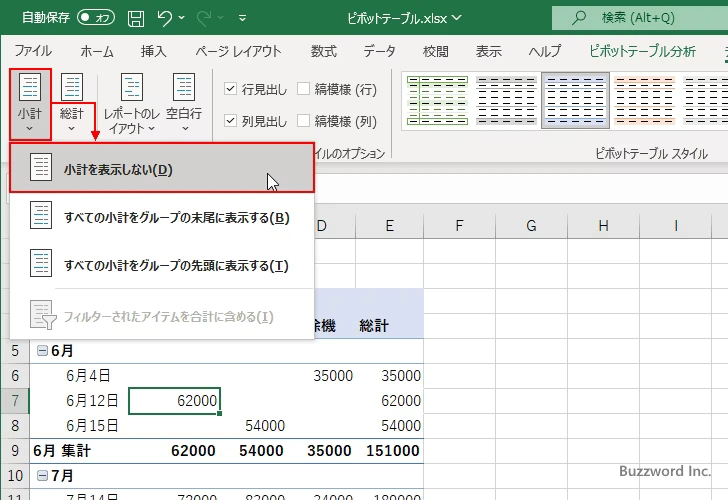
Task: Click the 総計 column heading cell
Action: click(x=390, y=325)
